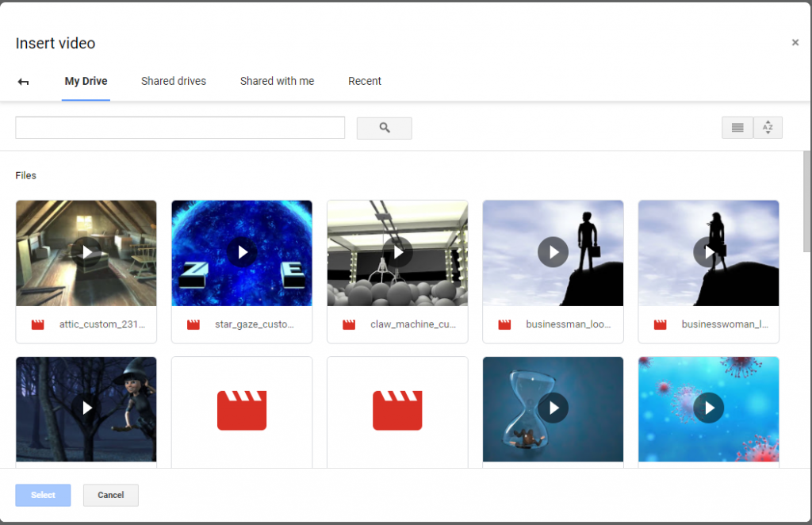Click inside the search text field

180,128
